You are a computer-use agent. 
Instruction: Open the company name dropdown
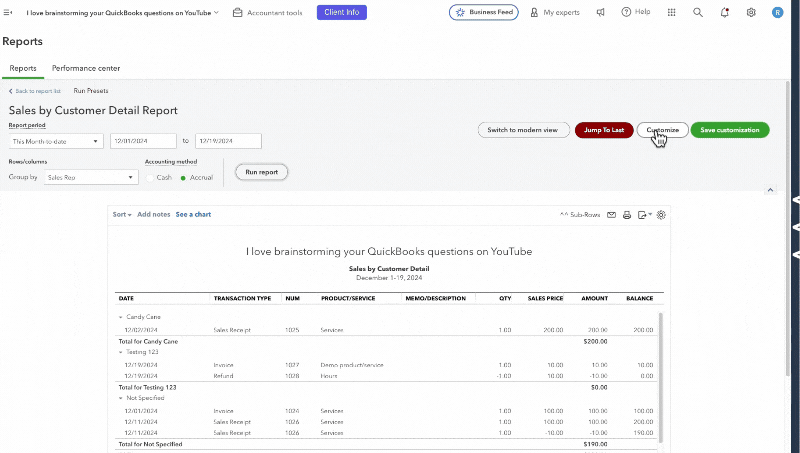pos(122,12)
